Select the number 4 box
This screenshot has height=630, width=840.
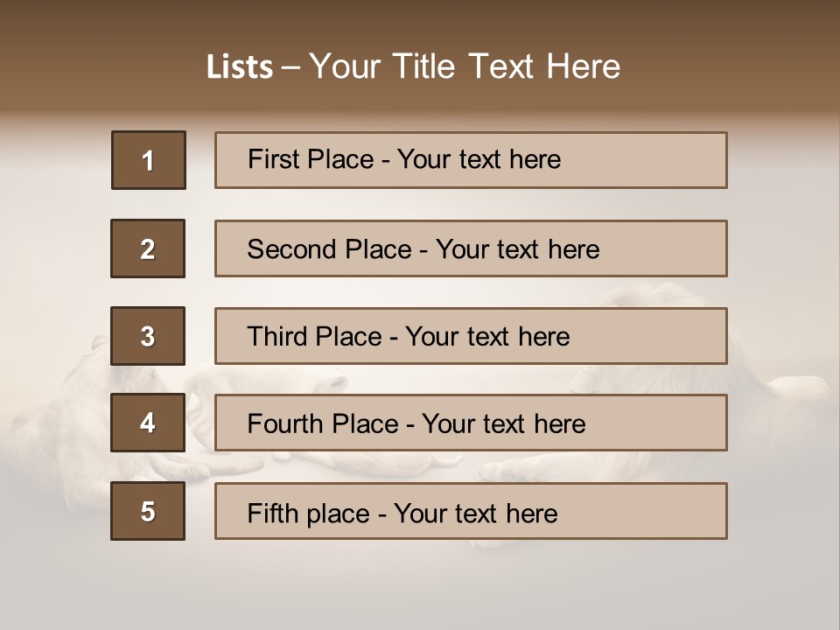(x=148, y=423)
